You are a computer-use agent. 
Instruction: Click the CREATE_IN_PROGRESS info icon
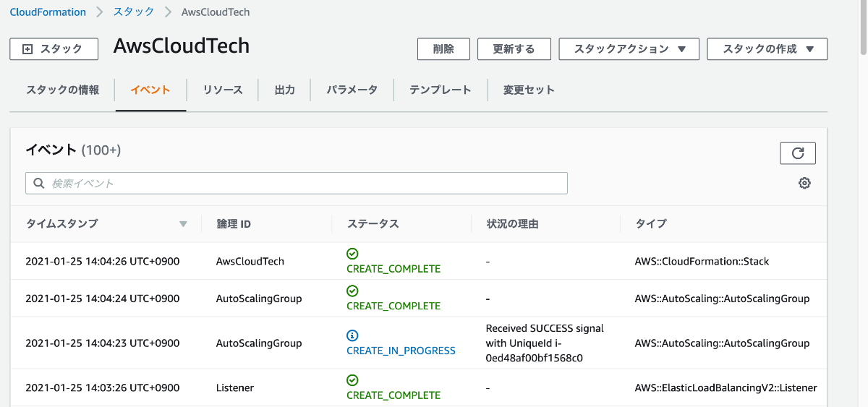click(x=352, y=335)
